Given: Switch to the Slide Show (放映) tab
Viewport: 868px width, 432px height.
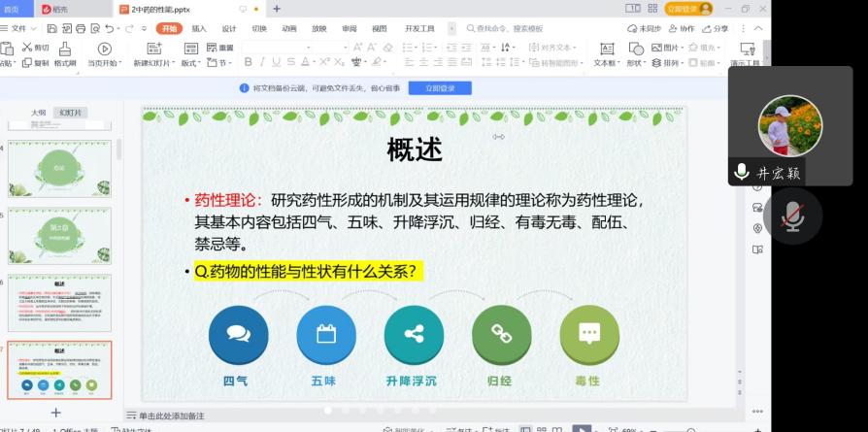Looking at the screenshot, I should tap(318, 29).
